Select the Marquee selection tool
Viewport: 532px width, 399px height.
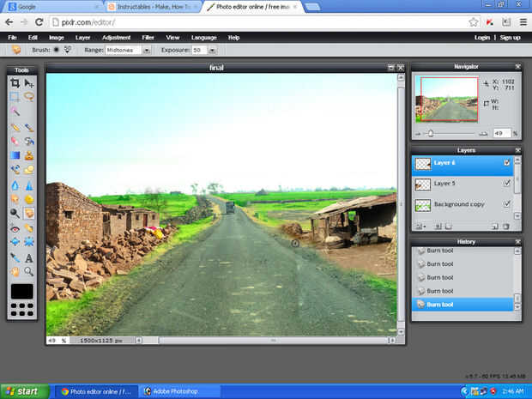coord(15,97)
